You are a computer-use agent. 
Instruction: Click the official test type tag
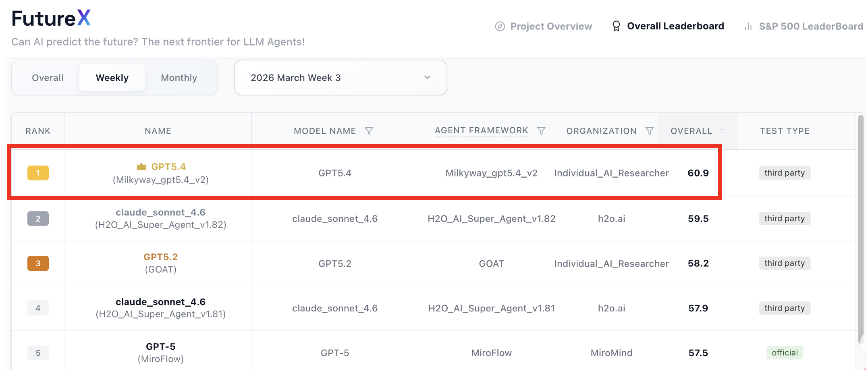click(x=785, y=353)
